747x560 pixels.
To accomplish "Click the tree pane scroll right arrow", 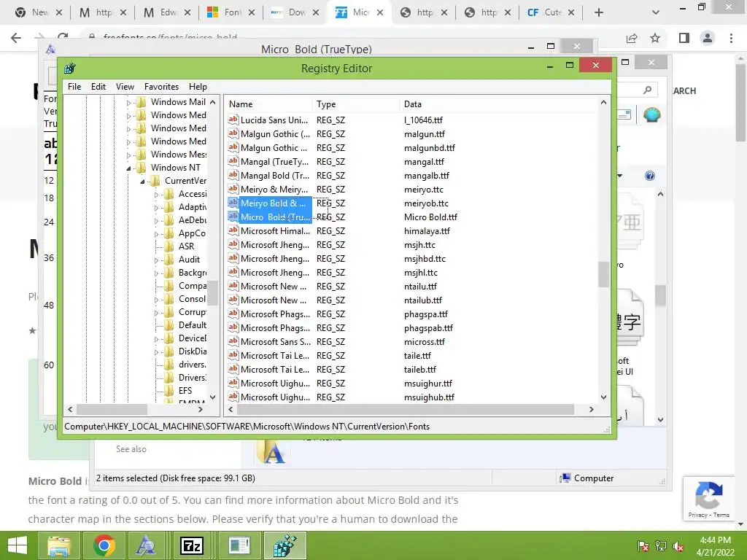I will click(201, 409).
